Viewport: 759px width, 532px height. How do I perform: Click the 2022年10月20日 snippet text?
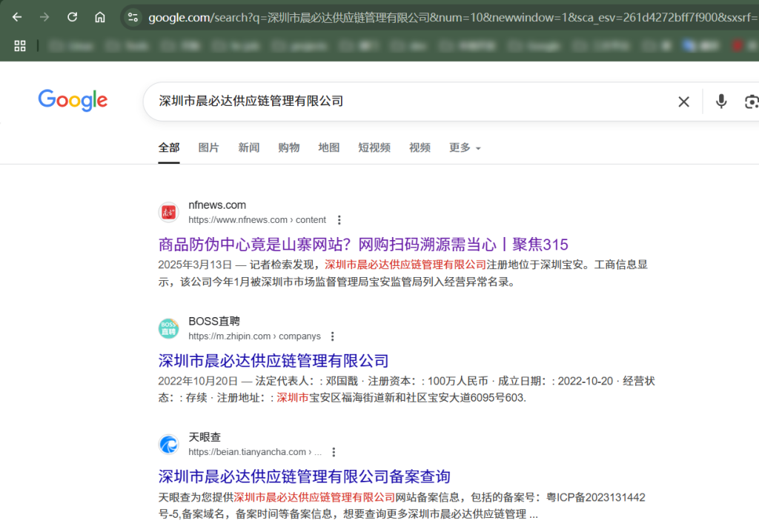point(198,382)
